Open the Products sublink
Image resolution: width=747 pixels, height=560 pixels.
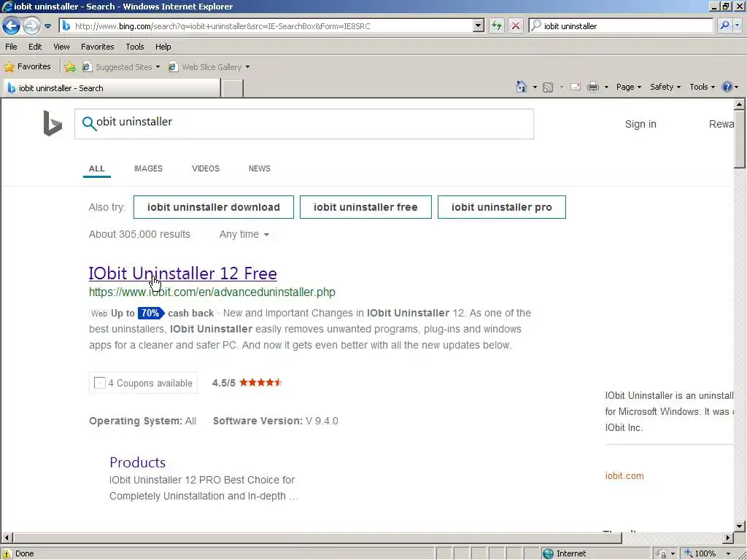coord(138,462)
